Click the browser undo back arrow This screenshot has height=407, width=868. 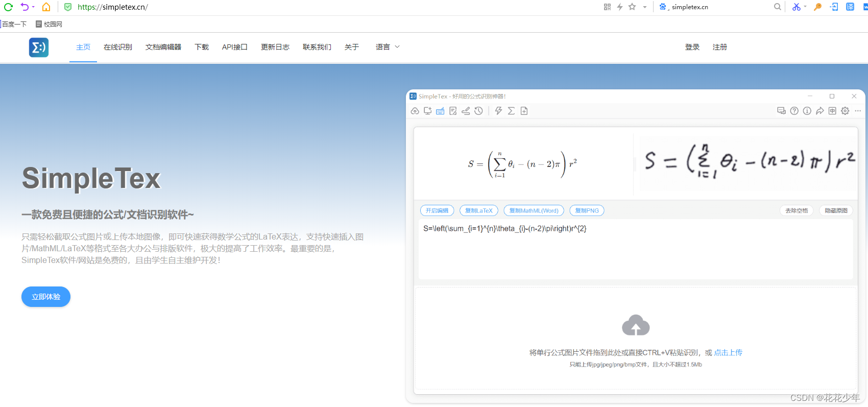coord(25,7)
